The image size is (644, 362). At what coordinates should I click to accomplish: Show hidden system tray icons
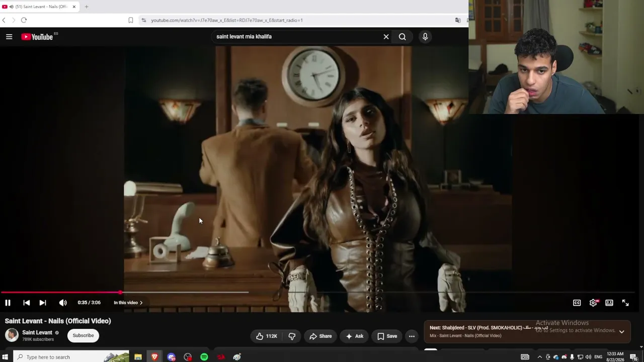point(539,357)
